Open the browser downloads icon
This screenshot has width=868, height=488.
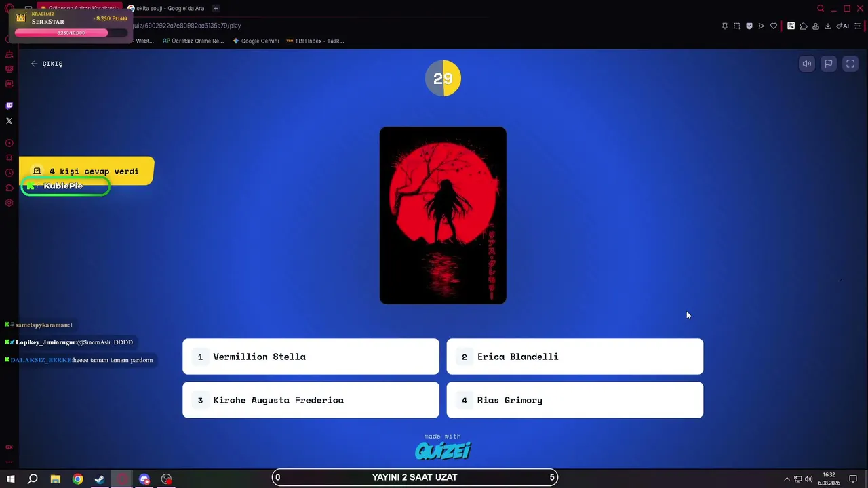point(828,26)
